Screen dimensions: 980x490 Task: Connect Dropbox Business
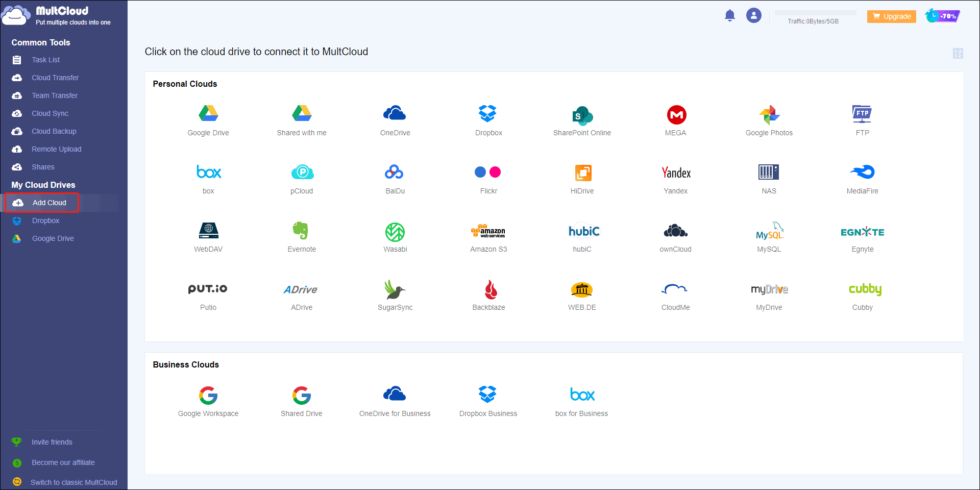pos(487,394)
